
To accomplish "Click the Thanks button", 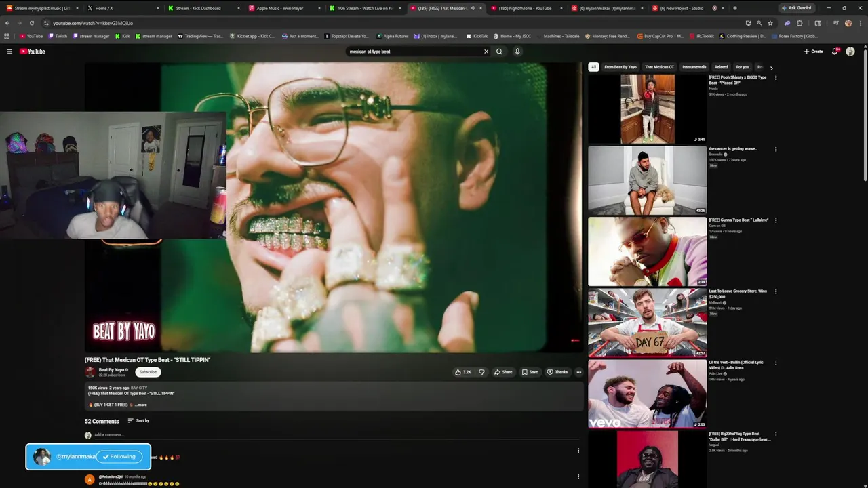I will click(557, 372).
